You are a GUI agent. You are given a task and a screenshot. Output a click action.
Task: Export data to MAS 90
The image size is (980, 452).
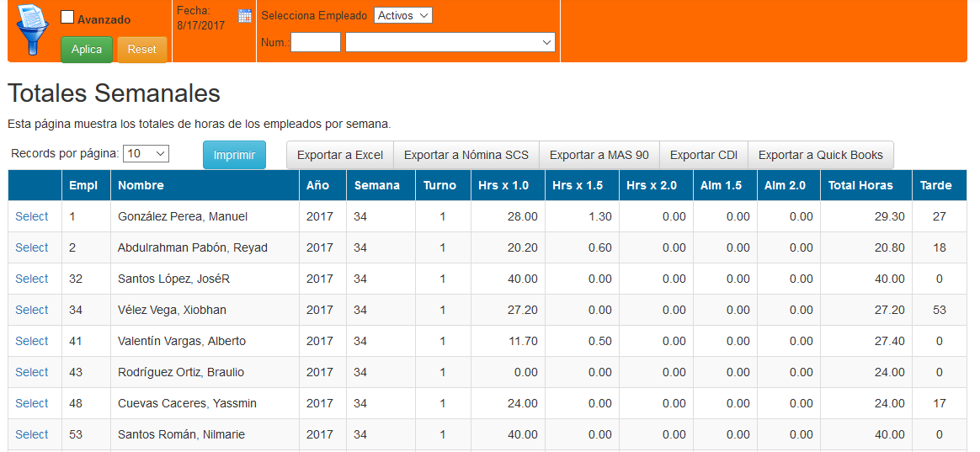coord(599,155)
